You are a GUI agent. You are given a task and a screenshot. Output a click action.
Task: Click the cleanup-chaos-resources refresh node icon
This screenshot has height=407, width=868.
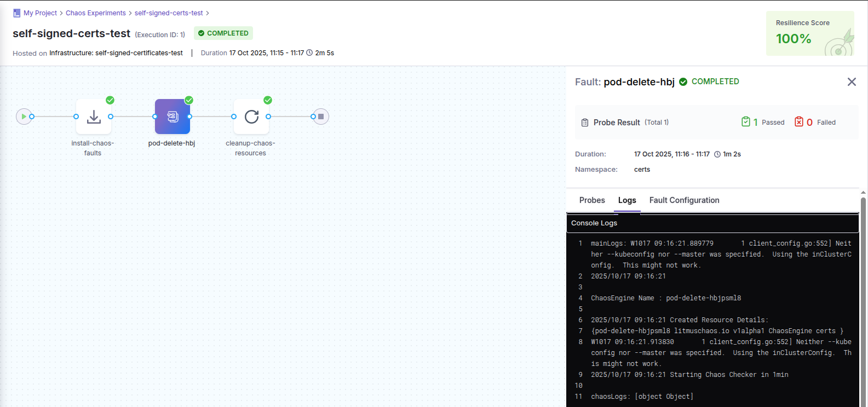pos(251,117)
